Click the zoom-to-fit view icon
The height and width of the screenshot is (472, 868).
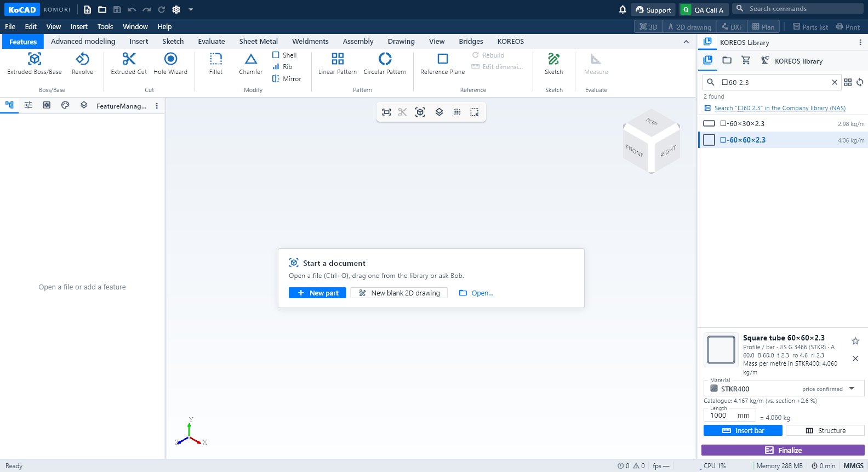[x=387, y=112]
